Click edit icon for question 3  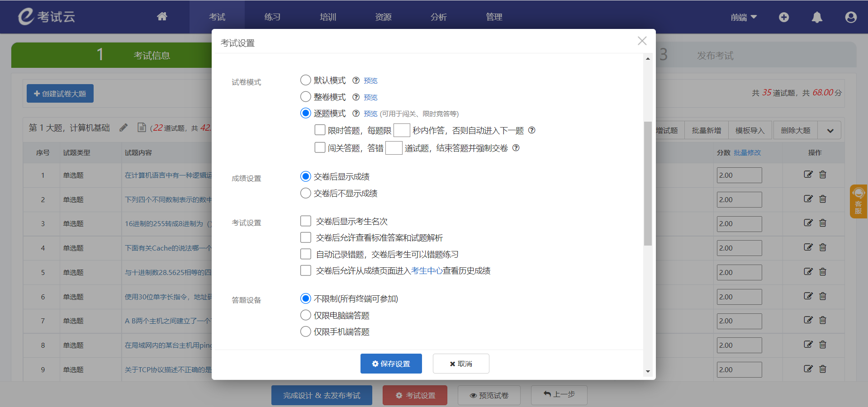click(808, 223)
